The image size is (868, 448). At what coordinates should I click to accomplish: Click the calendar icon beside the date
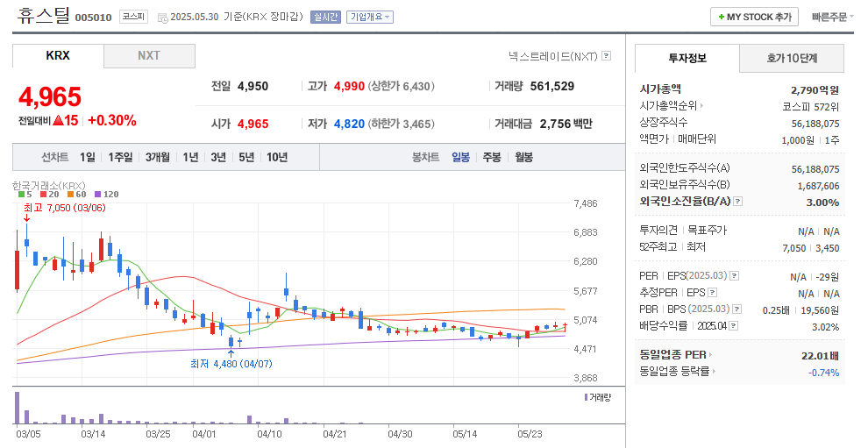(163, 18)
